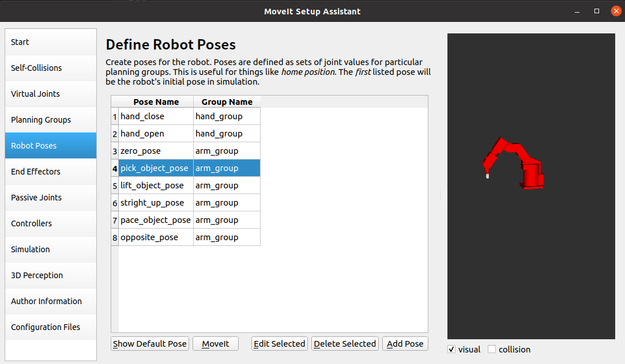This screenshot has width=625, height=364.
Task: Click the Group Name column header
Action: pyautogui.click(x=227, y=102)
